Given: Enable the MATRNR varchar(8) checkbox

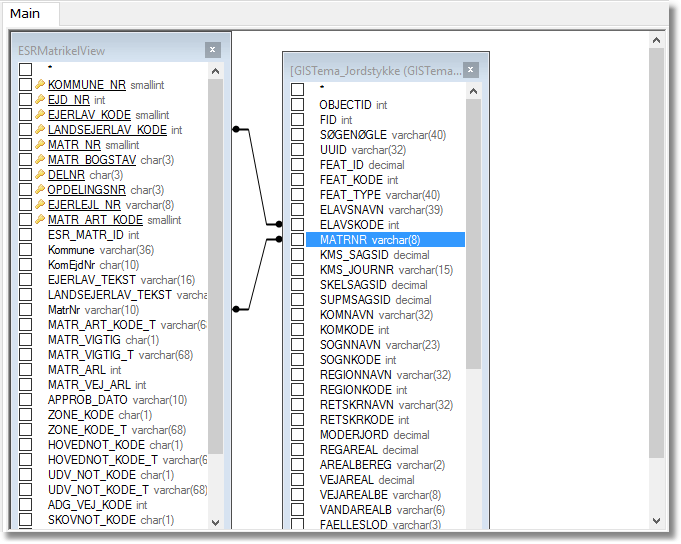Looking at the screenshot, I should [298, 240].
